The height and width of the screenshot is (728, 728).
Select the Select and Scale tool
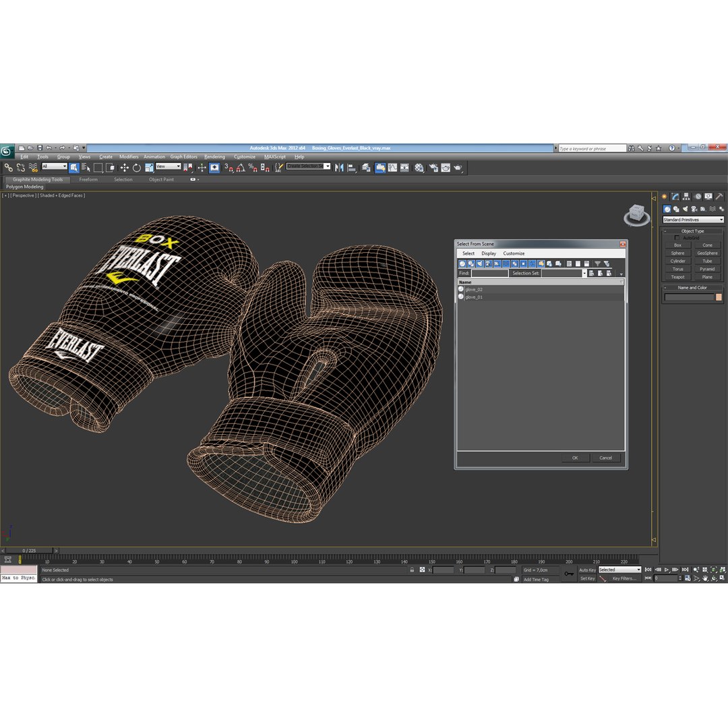click(149, 168)
